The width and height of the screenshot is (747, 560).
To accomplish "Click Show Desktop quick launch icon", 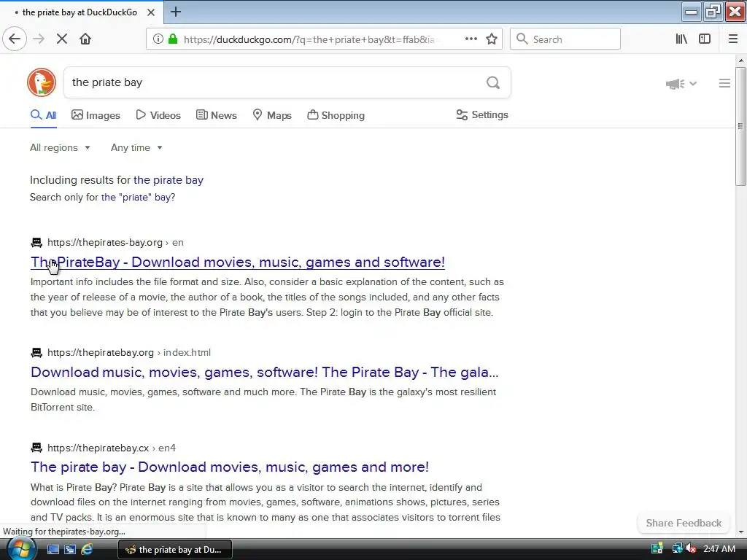I will pyautogui.click(x=53, y=550).
